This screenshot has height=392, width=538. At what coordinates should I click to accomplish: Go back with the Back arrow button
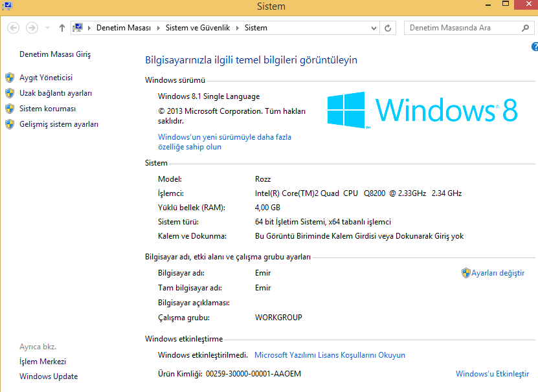click(x=14, y=28)
